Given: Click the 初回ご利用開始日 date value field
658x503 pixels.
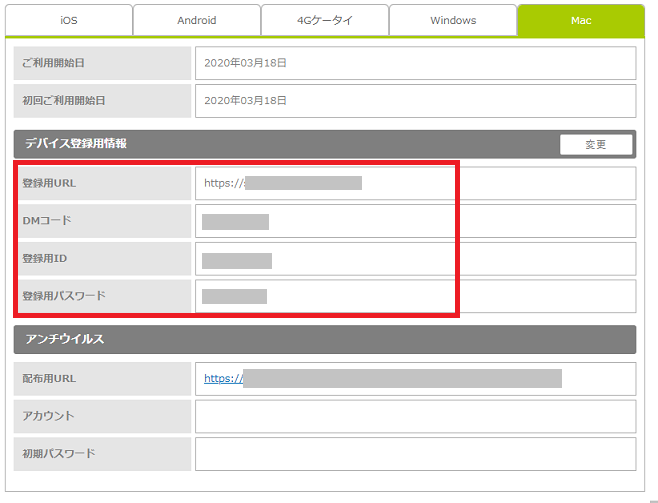Looking at the screenshot, I should (x=415, y=101).
